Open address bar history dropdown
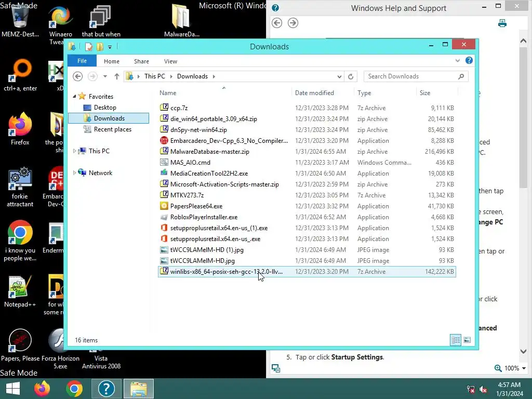Screen dimensions: 532x399 (x=339, y=76)
